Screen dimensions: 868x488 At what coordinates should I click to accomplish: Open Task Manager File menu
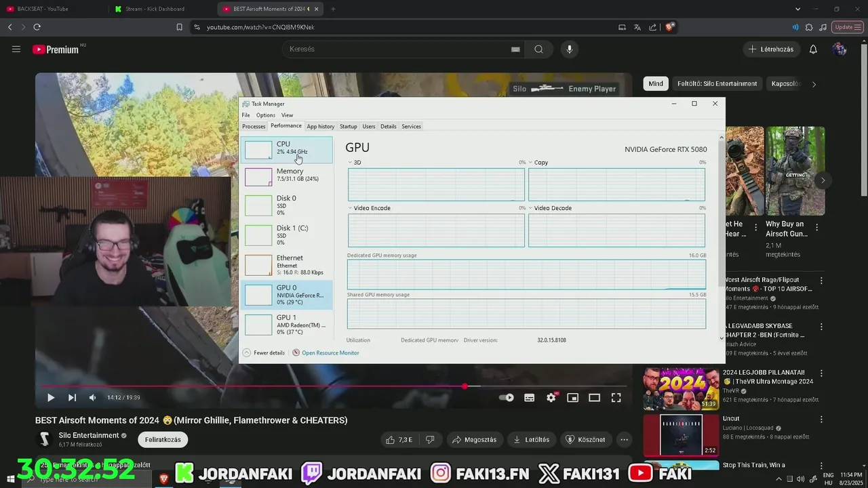[x=245, y=115]
